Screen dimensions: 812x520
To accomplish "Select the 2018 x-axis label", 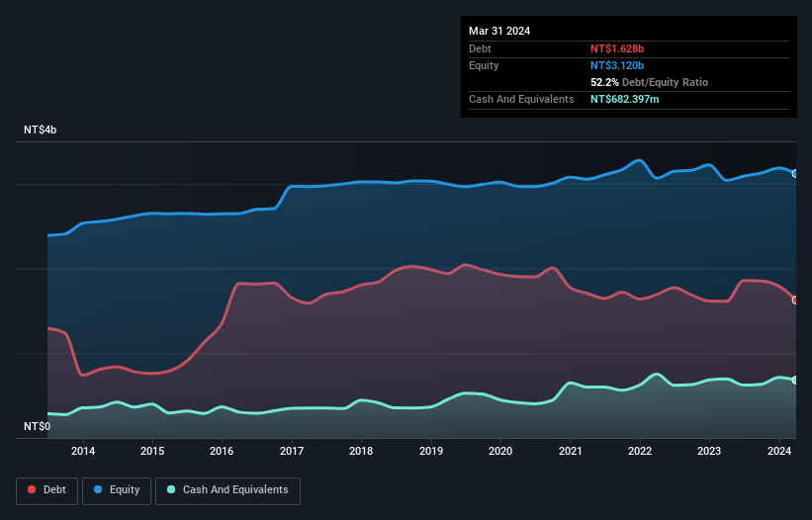I will click(x=361, y=451).
